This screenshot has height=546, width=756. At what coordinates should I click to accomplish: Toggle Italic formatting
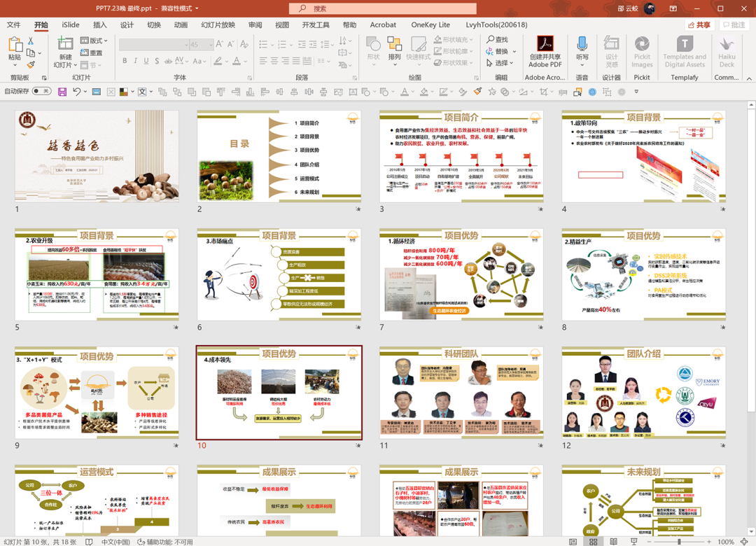click(x=136, y=61)
